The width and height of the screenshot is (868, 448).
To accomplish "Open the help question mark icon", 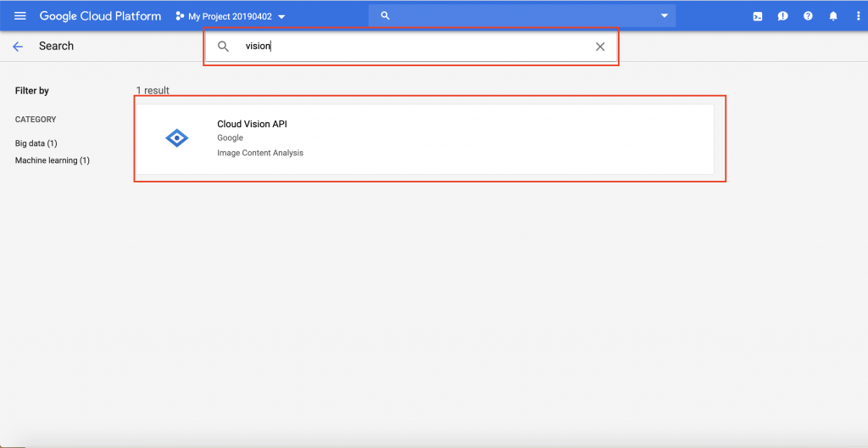I will click(x=808, y=16).
